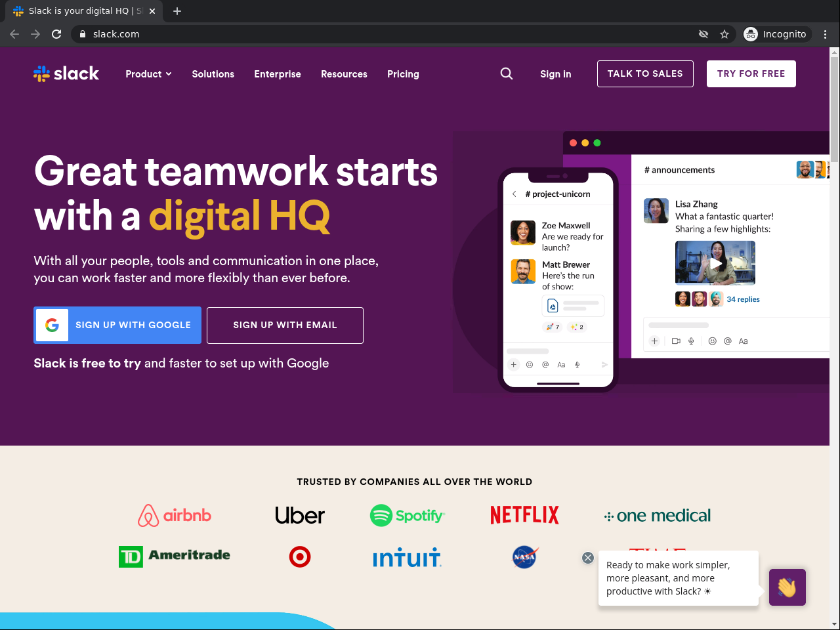Click the Zoe Maxwell message in phone mockup

click(x=558, y=236)
